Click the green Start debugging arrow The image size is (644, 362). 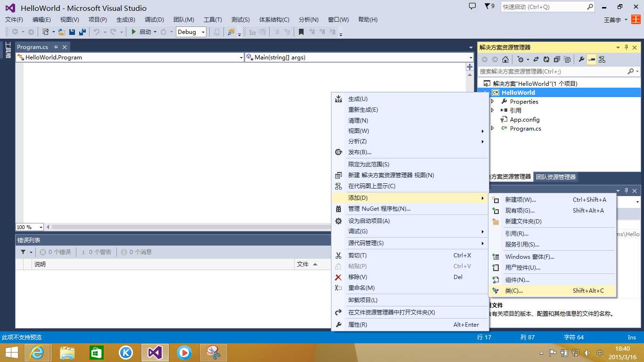click(134, 32)
